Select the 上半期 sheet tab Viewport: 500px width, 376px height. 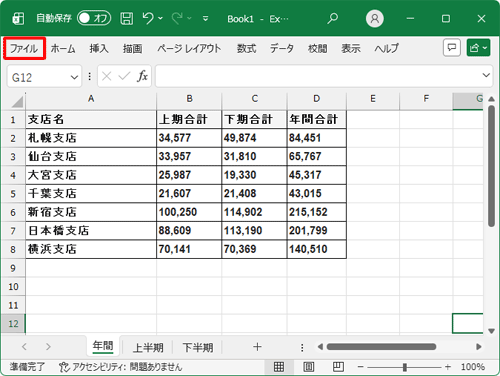(x=148, y=348)
